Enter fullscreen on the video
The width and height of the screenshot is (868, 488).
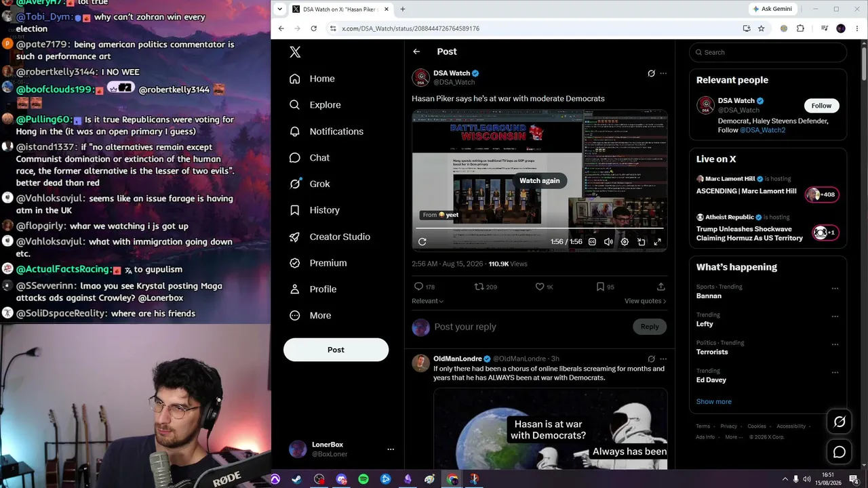coord(657,242)
